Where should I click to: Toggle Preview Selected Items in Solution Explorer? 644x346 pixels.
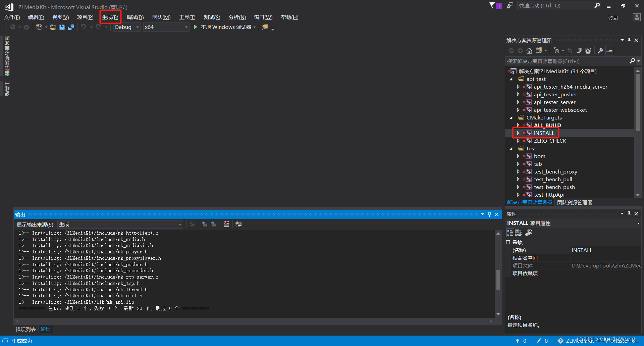pyautogui.click(x=610, y=51)
